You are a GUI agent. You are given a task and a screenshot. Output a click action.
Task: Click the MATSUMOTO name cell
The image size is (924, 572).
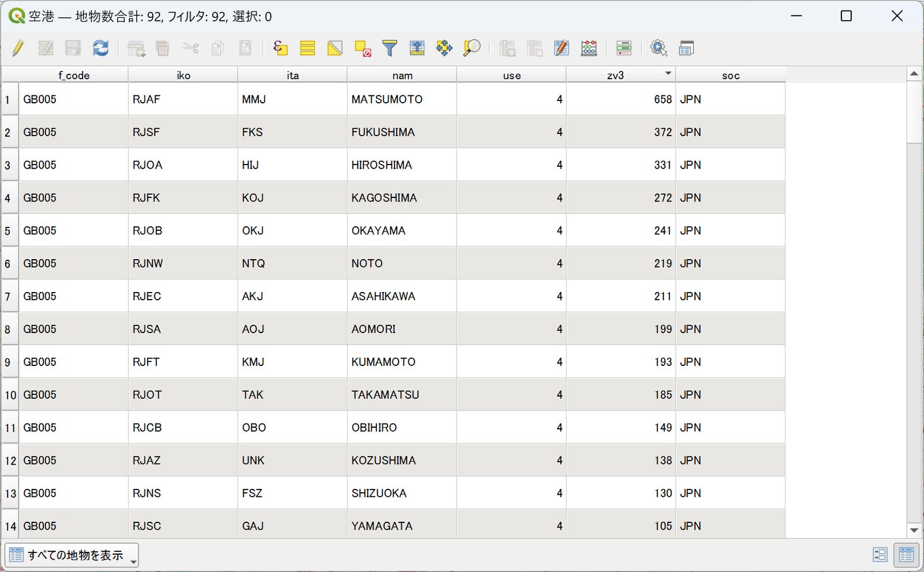point(402,99)
